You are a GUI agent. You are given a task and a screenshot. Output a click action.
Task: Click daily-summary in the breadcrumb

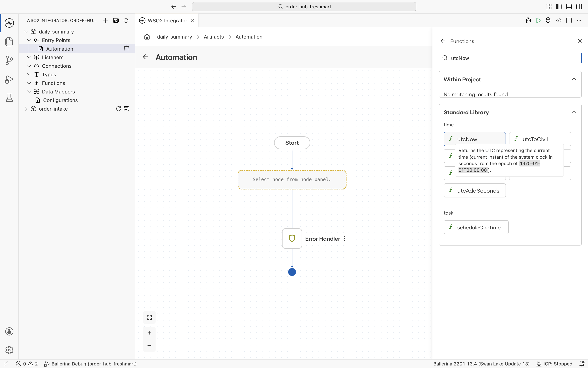174,37
